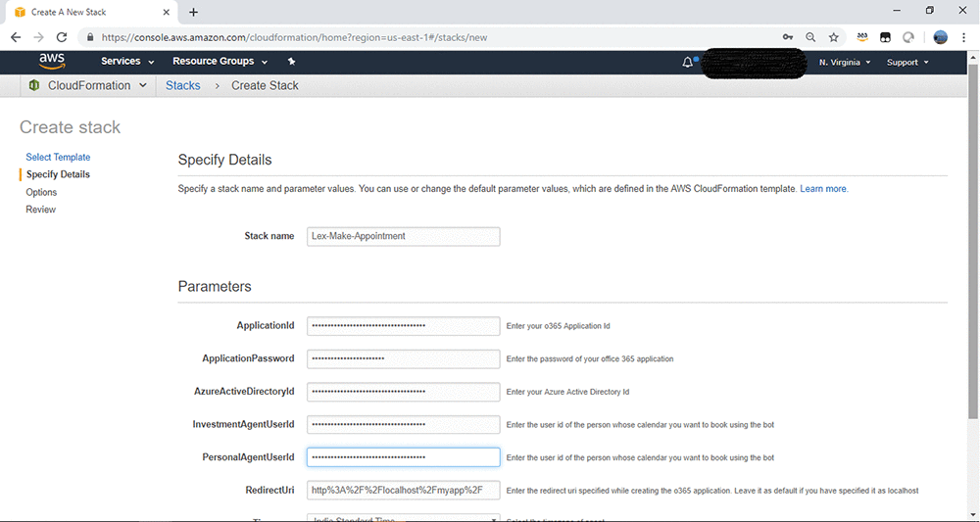Click the Stack name input field
980x522 pixels.
coord(403,237)
